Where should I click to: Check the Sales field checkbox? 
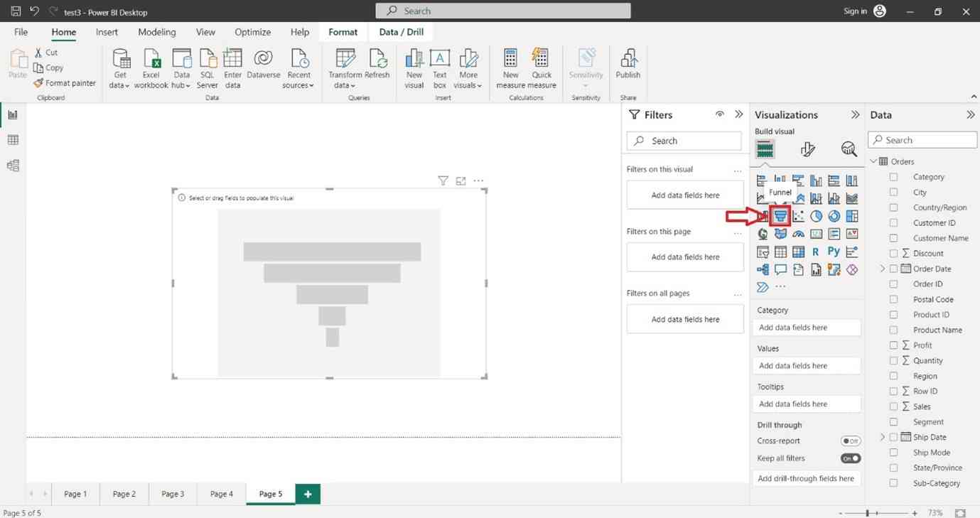893,406
